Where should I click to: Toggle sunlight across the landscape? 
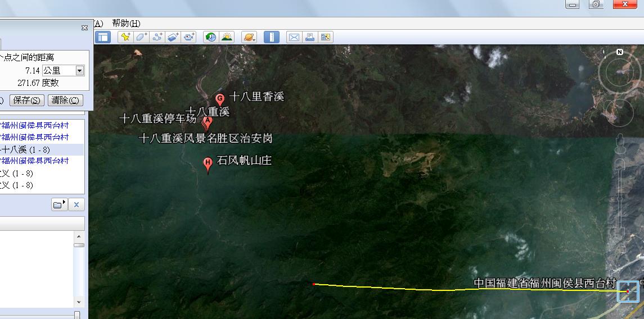click(227, 37)
